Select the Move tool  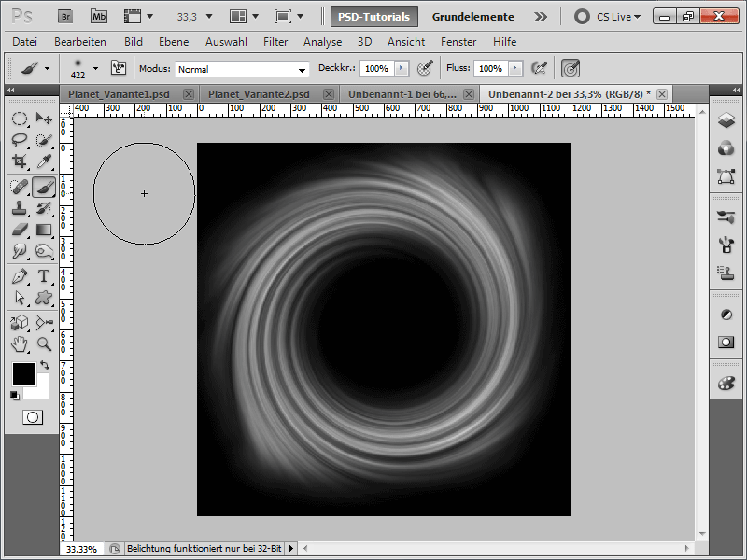[x=44, y=119]
